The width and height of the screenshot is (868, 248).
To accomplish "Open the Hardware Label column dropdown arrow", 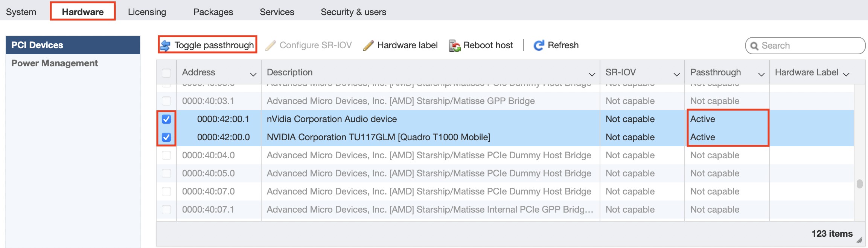I will coord(846,74).
